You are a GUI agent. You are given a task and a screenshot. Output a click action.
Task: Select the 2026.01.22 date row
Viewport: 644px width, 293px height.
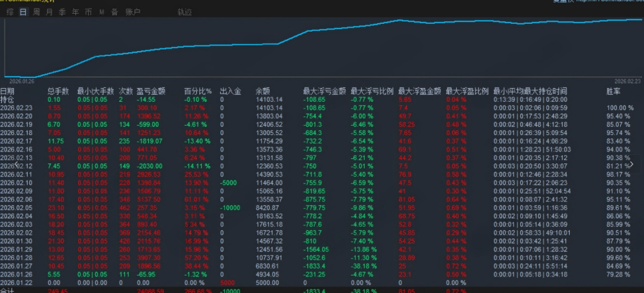16,283
